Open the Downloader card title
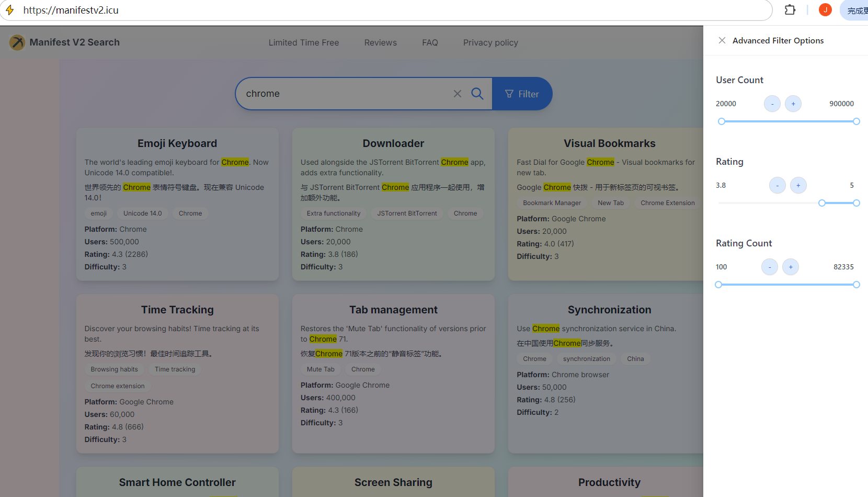This screenshot has height=497, width=868. point(393,143)
